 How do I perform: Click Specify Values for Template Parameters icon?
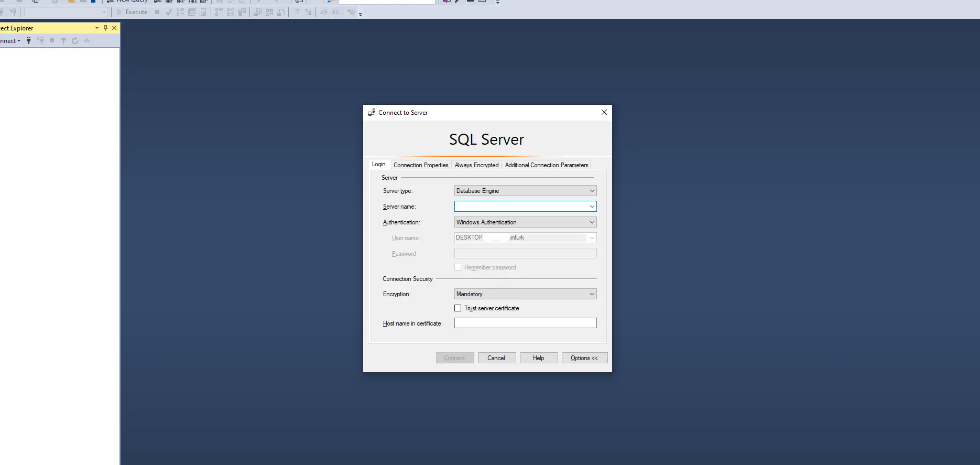(x=351, y=12)
